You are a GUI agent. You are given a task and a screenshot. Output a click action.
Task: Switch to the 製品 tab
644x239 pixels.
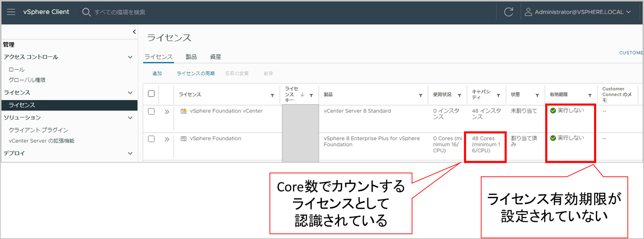pos(191,57)
